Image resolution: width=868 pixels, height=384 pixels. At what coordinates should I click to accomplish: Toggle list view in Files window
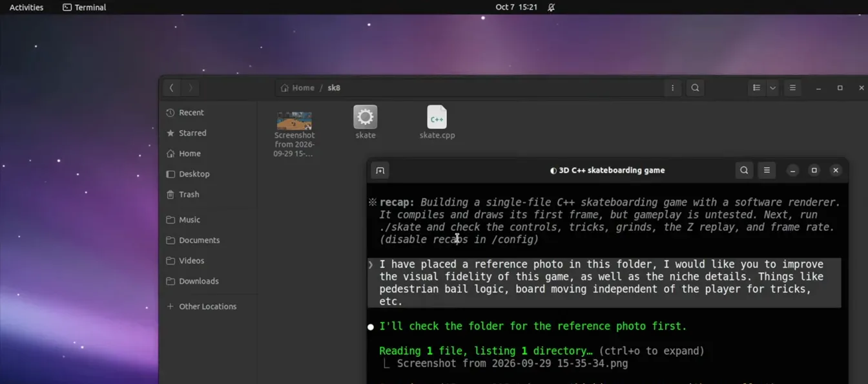click(x=756, y=88)
